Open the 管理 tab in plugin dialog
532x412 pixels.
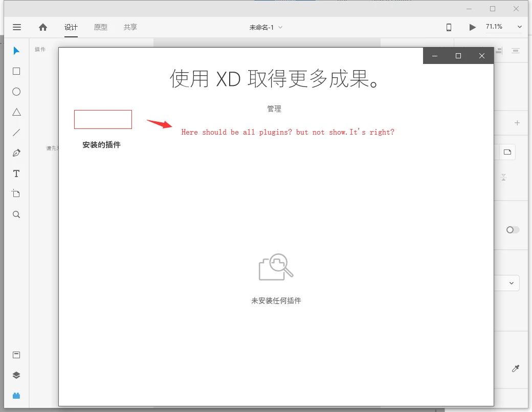[x=274, y=109]
